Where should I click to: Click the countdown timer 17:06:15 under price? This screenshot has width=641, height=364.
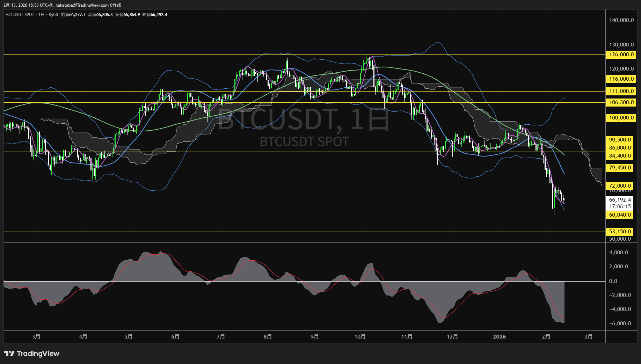click(x=620, y=205)
